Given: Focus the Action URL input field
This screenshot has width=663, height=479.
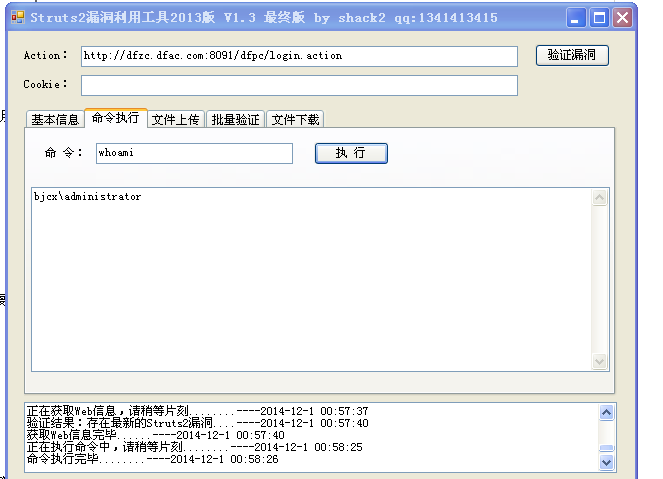Looking at the screenshot, I should click(x=299, y=56).
